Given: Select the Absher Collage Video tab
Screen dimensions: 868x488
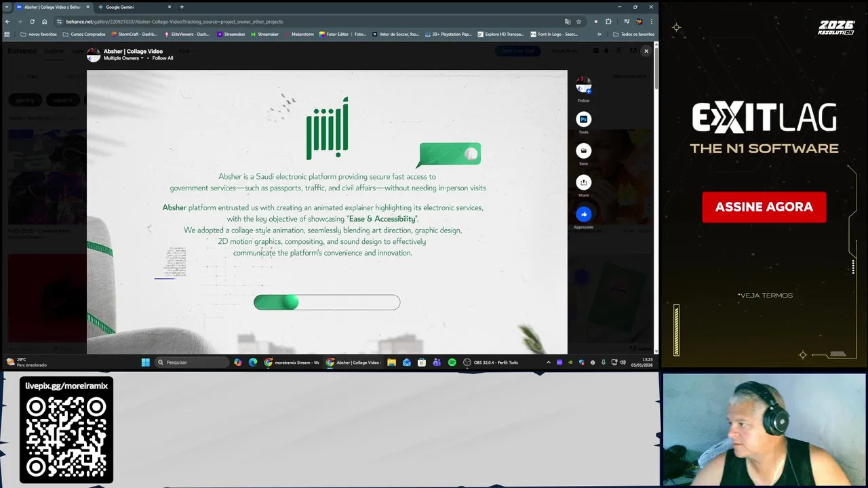Looking at the screenshot, I should click(x=52, y=7).
